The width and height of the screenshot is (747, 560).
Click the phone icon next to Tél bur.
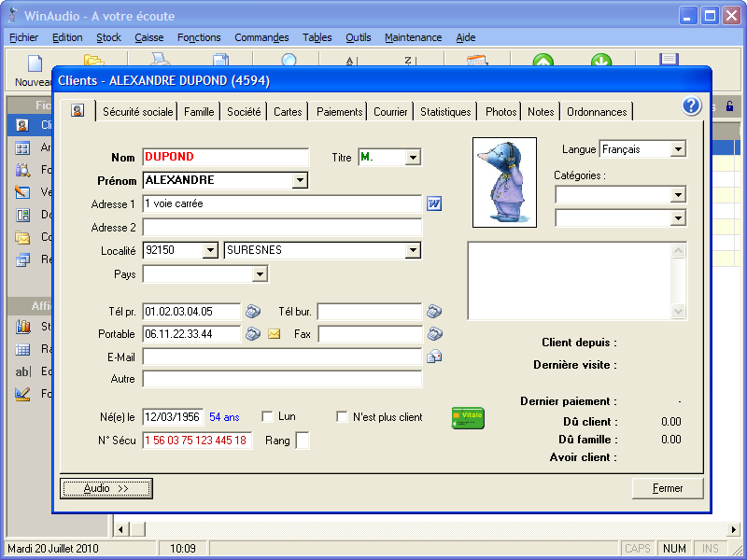[434, 311]
